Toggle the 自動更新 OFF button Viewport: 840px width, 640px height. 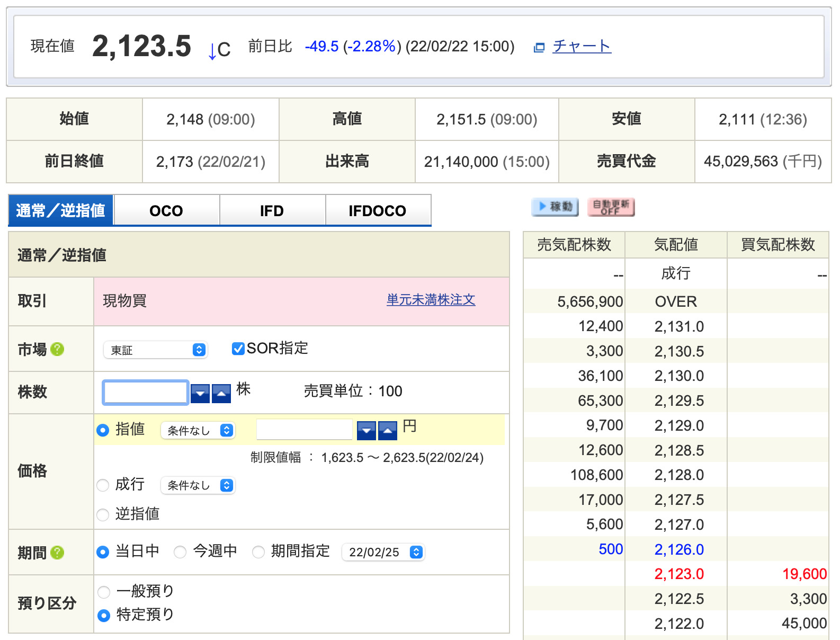coord(611,207)
